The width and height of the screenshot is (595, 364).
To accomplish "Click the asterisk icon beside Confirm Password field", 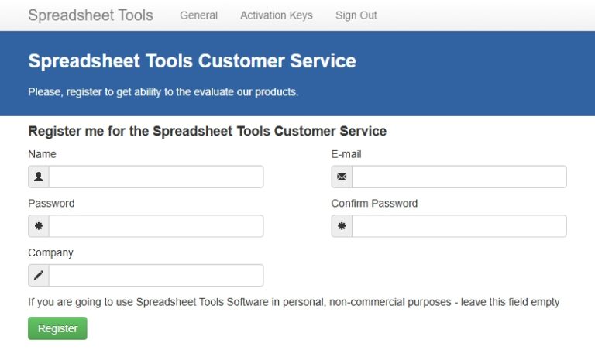I will (x=342, y=226).
